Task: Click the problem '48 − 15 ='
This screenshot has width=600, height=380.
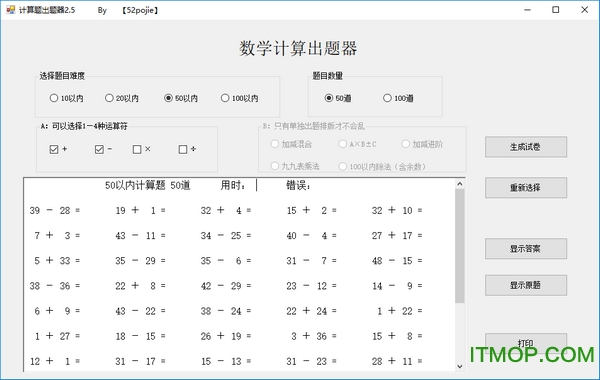Action: (397, 261)
